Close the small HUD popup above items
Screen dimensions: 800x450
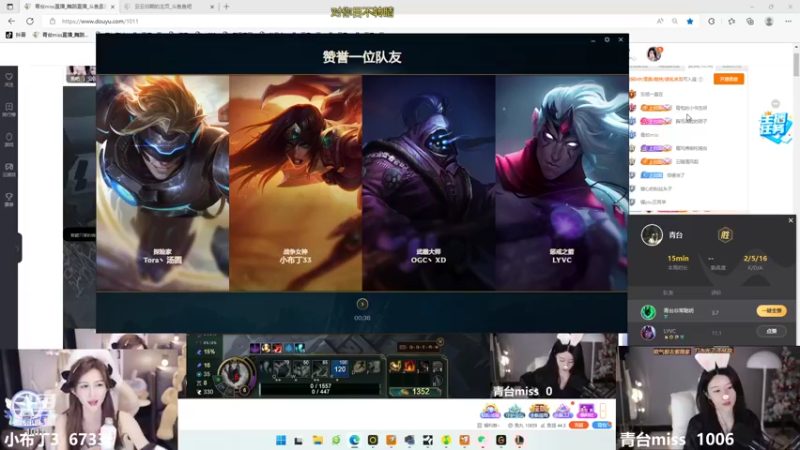pos(440,341)
